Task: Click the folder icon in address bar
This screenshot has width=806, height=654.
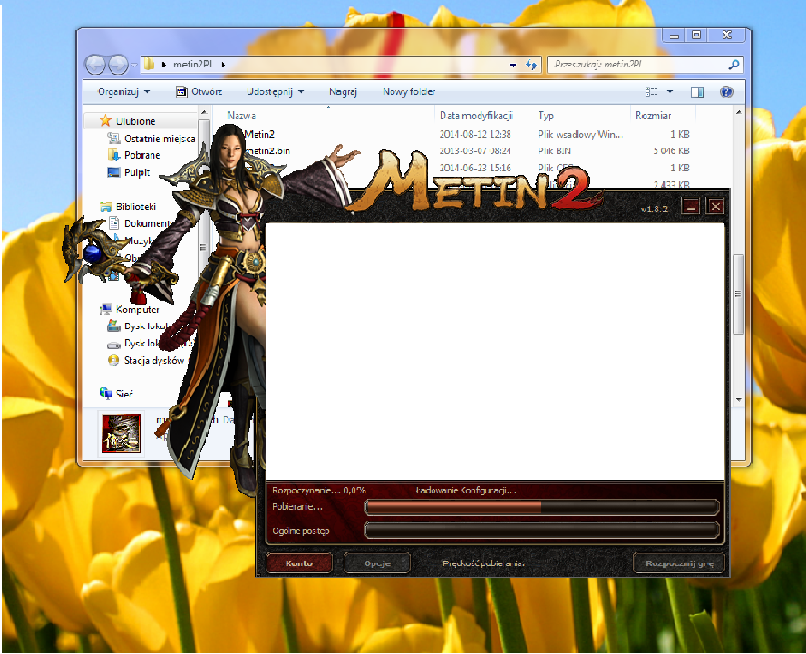Action: click(149, 64)
